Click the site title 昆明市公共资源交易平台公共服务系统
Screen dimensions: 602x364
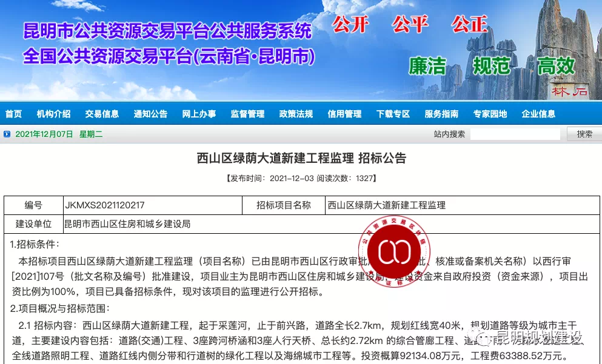pyautogui.click(x=167, y=31)
